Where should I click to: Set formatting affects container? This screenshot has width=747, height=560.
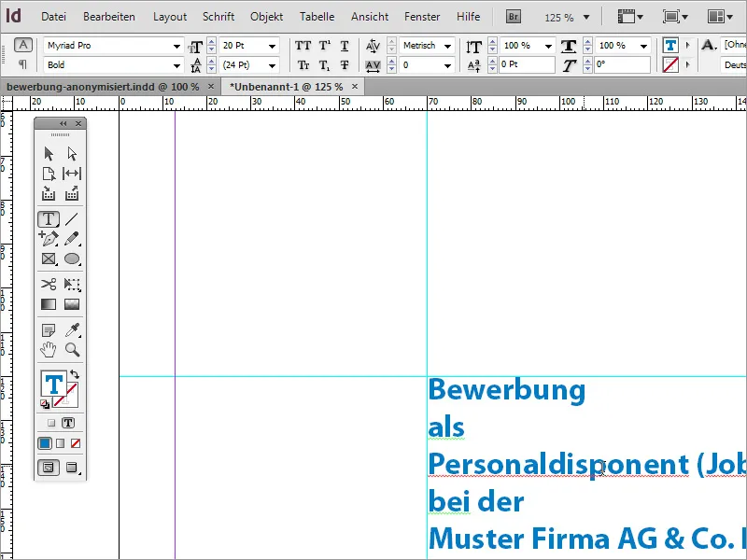[51, 423]
